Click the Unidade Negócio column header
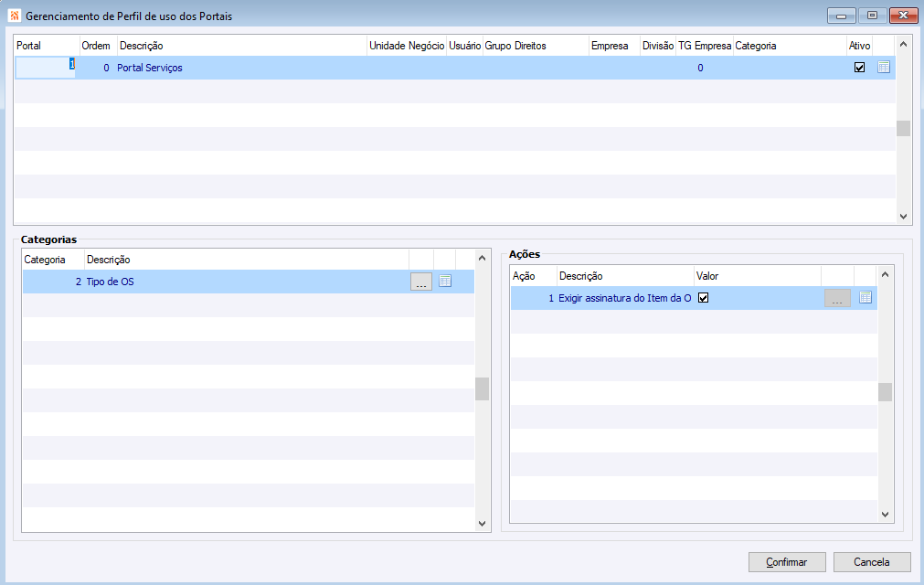Screen dimensions: 924x585 [407, 46]
